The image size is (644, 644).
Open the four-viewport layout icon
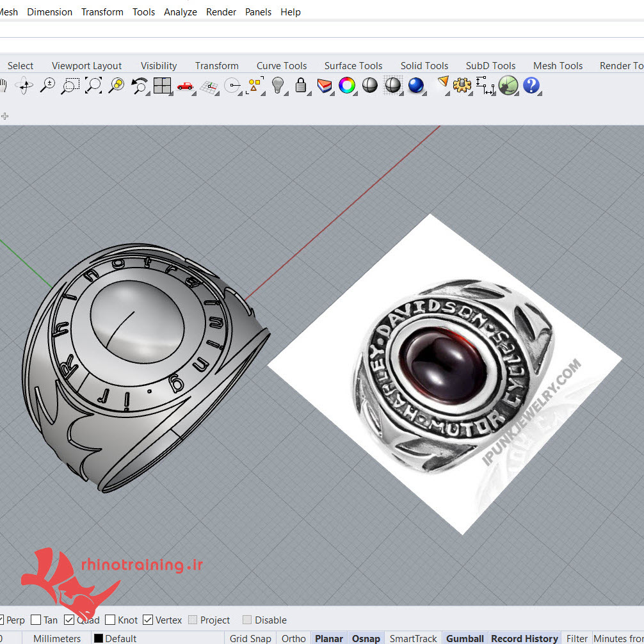[x=162, y=85]
